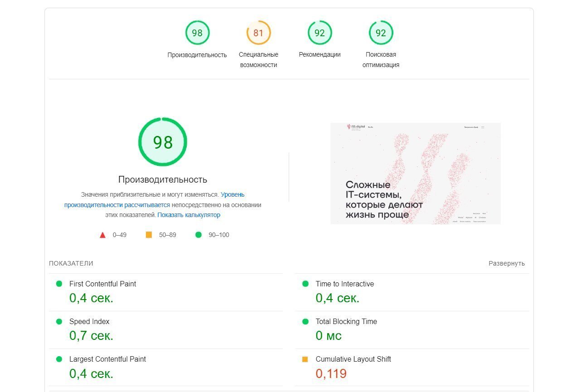Select the Поисковая оптимизация category

pyautogui.click(x=381, y=59)
